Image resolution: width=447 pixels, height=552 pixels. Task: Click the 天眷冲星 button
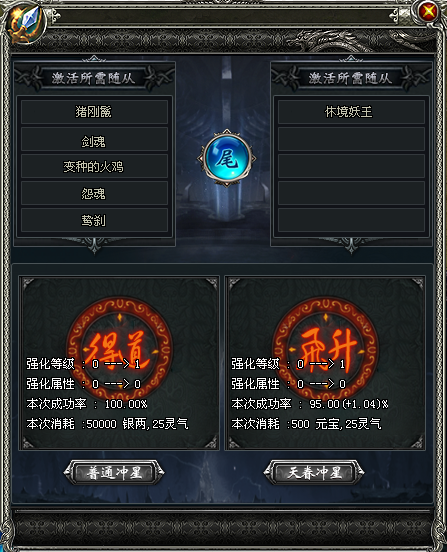(x=314, y=473)
